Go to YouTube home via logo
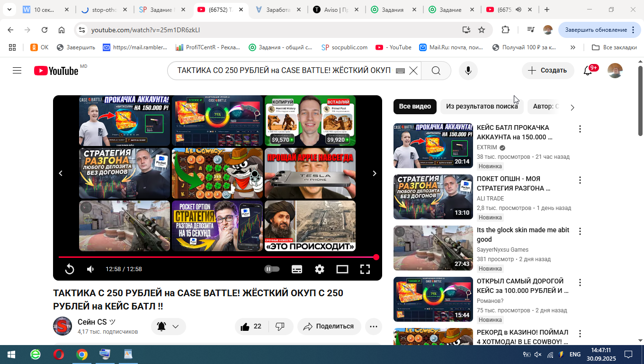This screenshot has height=364, width=644. tap(56, 71)
